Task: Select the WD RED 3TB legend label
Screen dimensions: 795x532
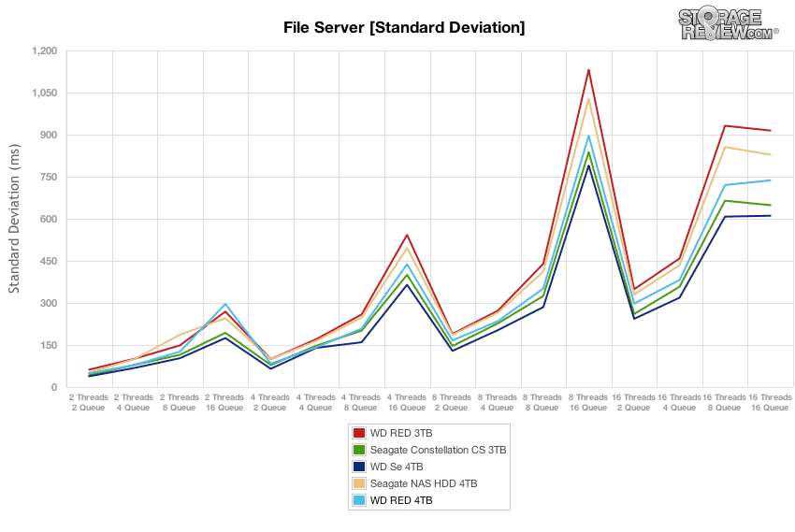Action: 401,433
